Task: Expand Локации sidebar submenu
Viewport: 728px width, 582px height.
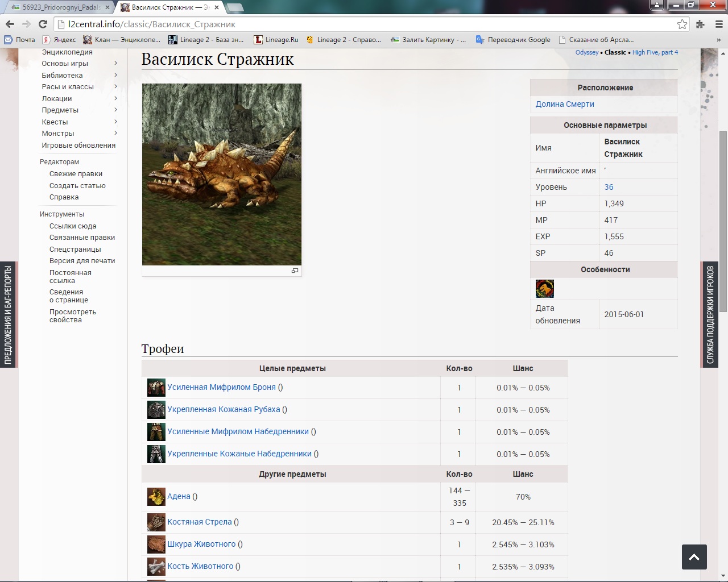Action: click(x=115, y=98)
